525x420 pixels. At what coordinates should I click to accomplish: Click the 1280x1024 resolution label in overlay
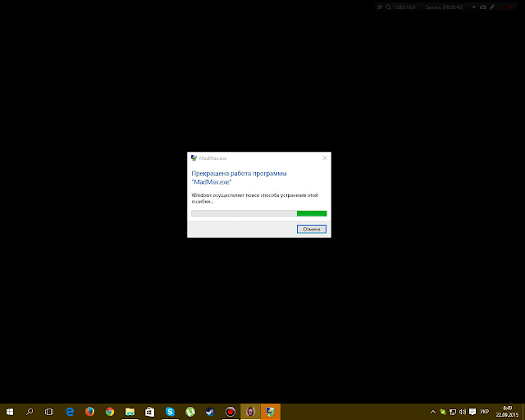click(x=404, y=7)
